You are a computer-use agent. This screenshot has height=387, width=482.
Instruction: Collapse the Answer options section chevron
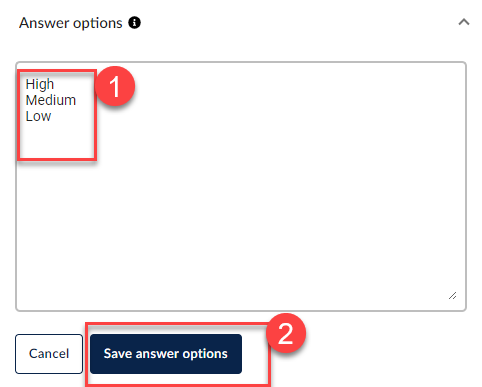tap(464, 22)
